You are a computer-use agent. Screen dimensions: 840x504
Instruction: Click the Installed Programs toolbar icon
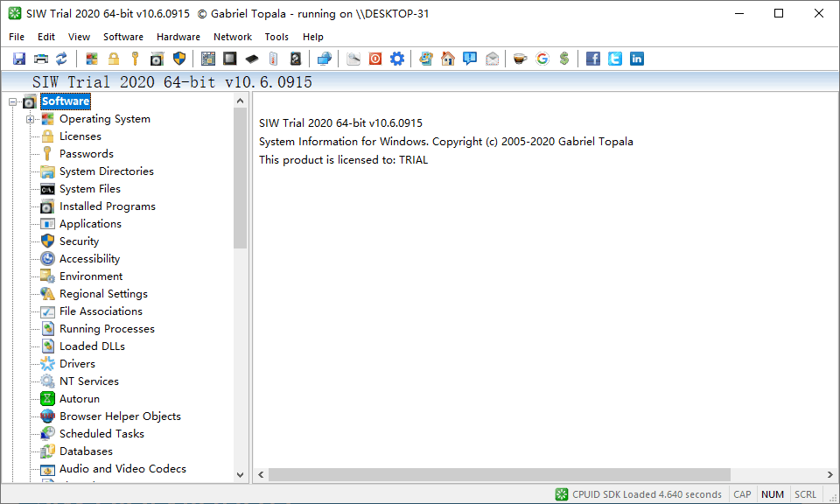[x=157, y=59]
